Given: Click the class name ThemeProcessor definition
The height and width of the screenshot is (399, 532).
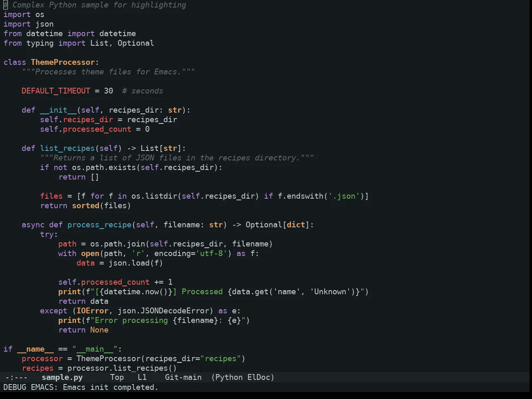Looking at the screenshot, I should point(63,62).
